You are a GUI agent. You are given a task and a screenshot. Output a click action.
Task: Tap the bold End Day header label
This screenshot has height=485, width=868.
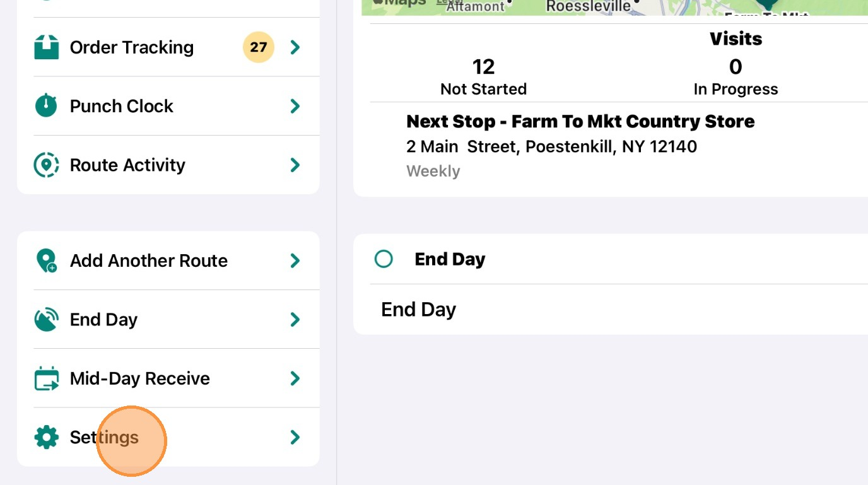click(x=450, y=259)
